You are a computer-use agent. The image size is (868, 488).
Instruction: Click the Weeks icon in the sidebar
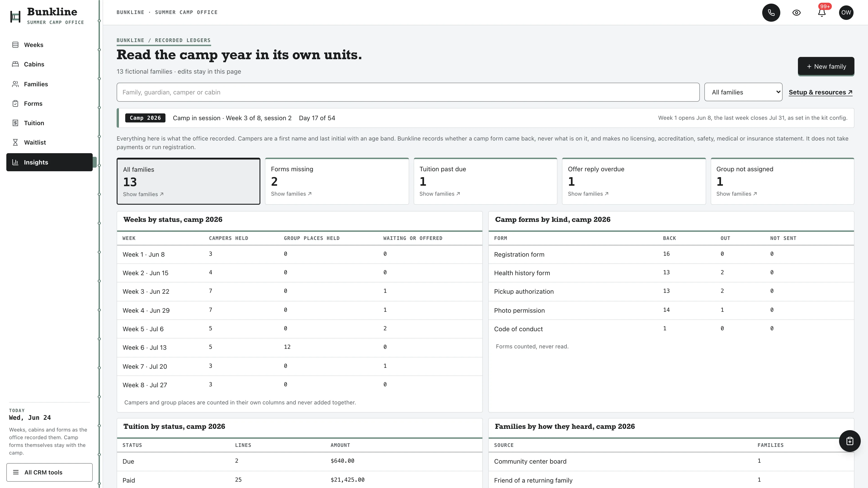tap(16, 45)
